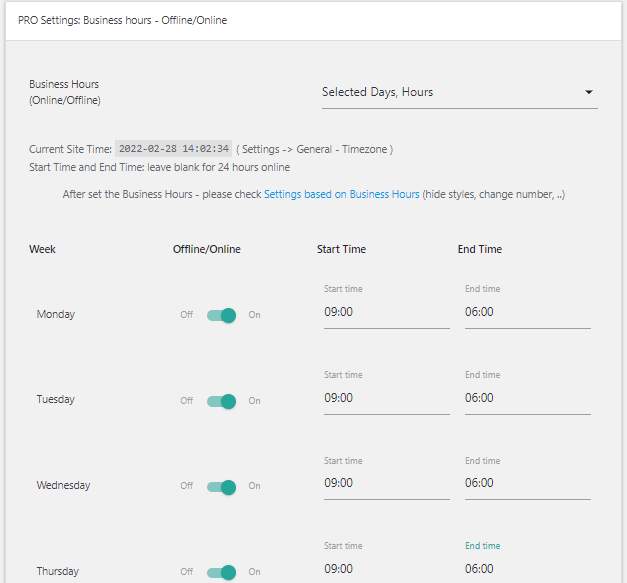
Task: Toggle the Monday online switch
Action: click(221, 315)
